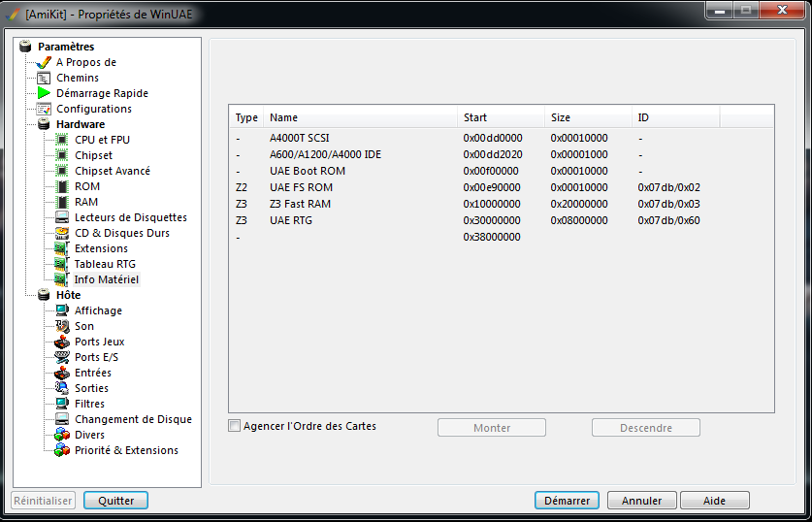
Task: Open the Tableau RTG page label
Action: (105, 264)
